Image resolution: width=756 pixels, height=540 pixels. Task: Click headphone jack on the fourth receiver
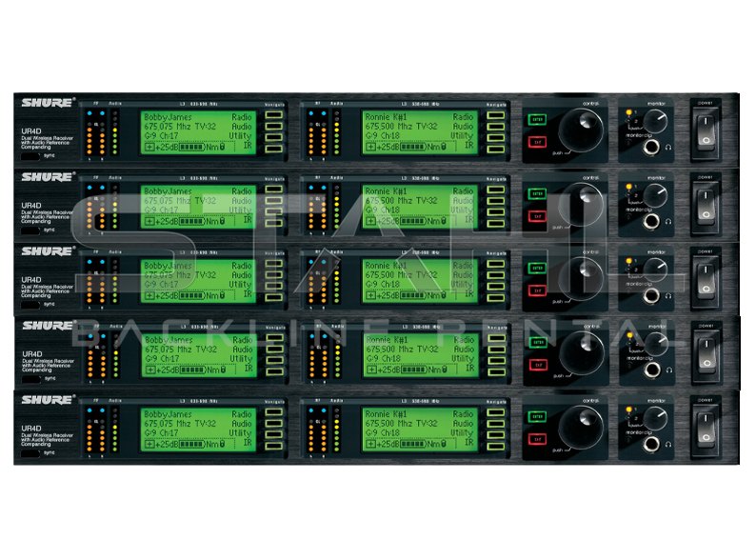(652, 370)
